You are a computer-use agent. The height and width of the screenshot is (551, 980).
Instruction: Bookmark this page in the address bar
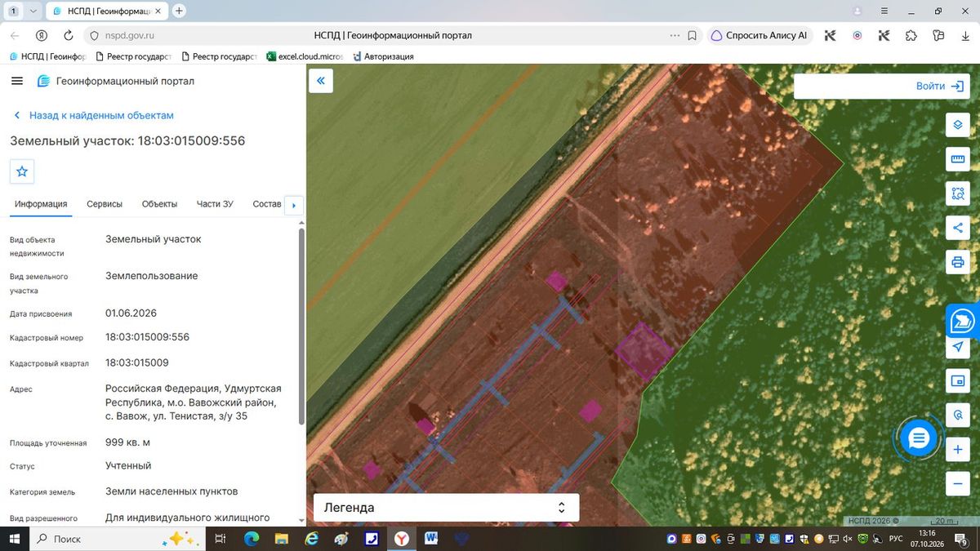click(692, 36)
